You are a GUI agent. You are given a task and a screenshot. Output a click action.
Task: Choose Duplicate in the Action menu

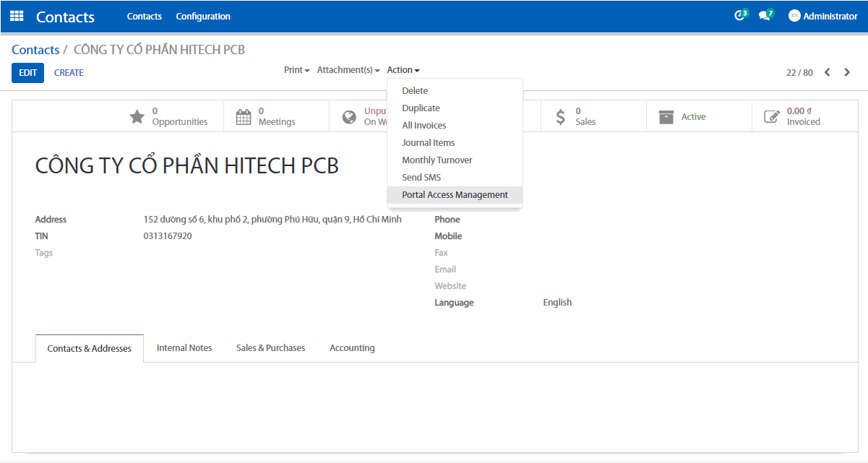421,108
